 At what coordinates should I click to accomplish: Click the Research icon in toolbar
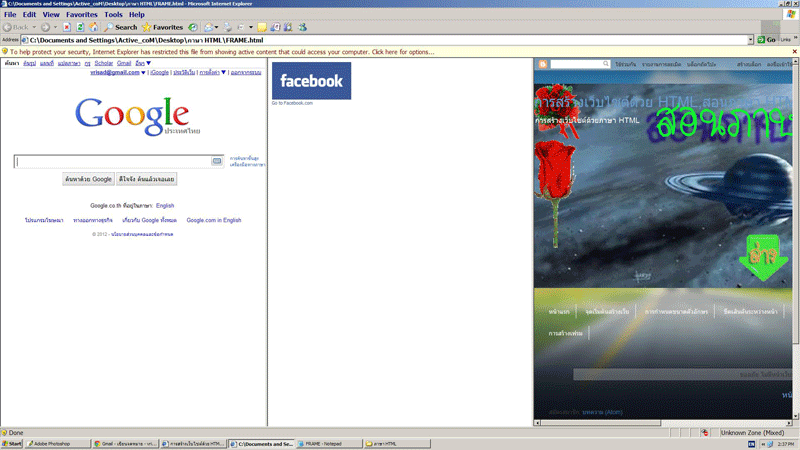click(x=288, y=27)
